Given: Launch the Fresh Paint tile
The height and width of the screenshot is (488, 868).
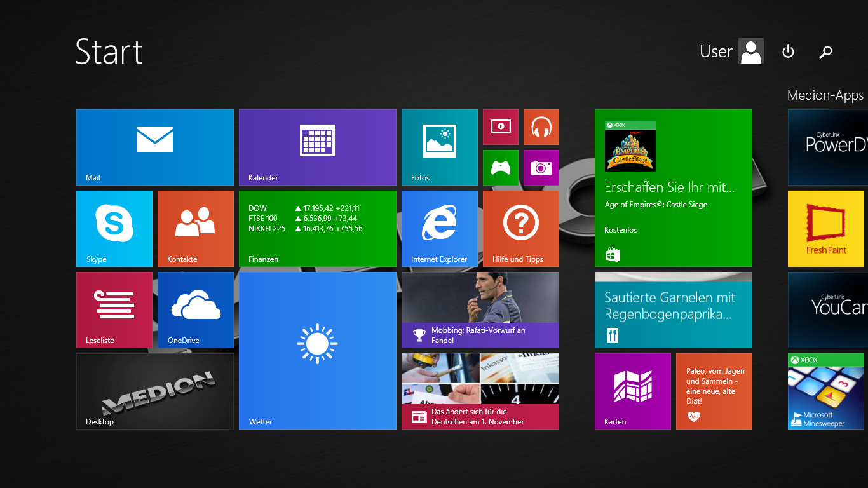Looking at the screenshot, I should coord(826,229).
